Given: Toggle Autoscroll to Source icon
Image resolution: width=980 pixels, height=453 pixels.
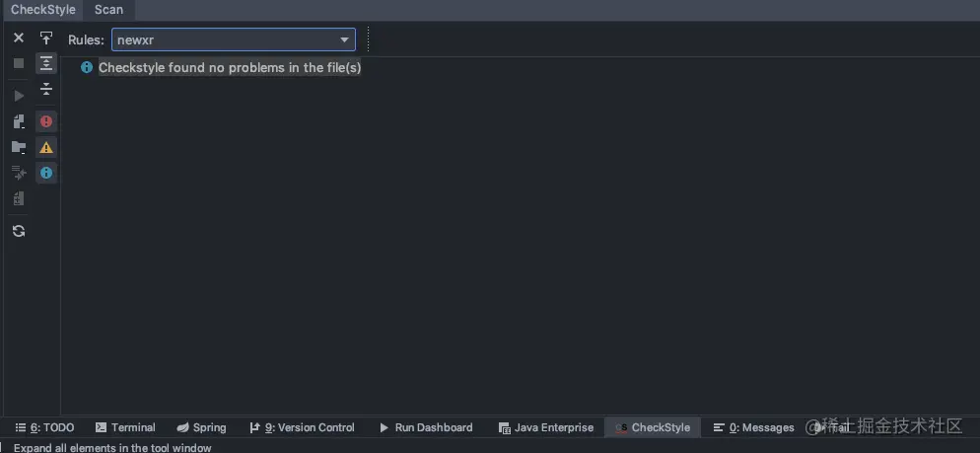Looking at the screenshot, I should tap(46, 38).
